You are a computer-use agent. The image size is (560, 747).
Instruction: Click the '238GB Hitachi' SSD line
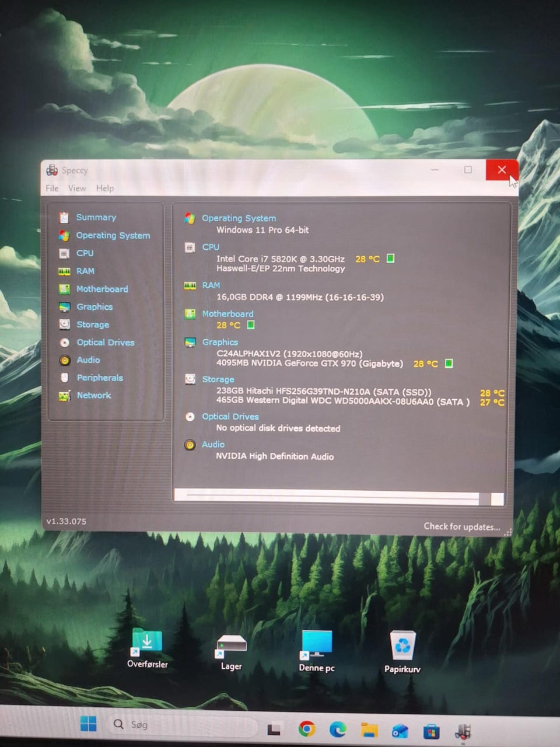tap(324, 392)
